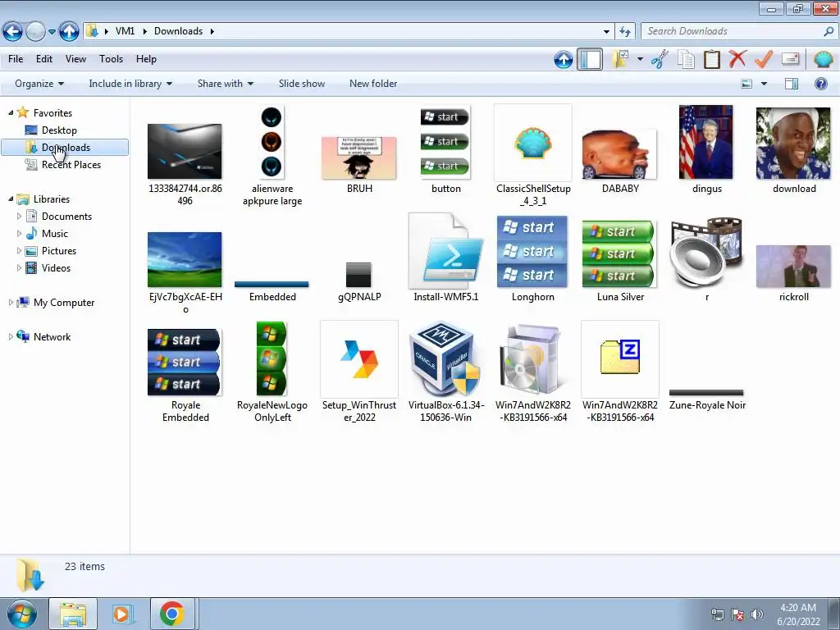Click the Back navigation arrow

click(13, 32)
